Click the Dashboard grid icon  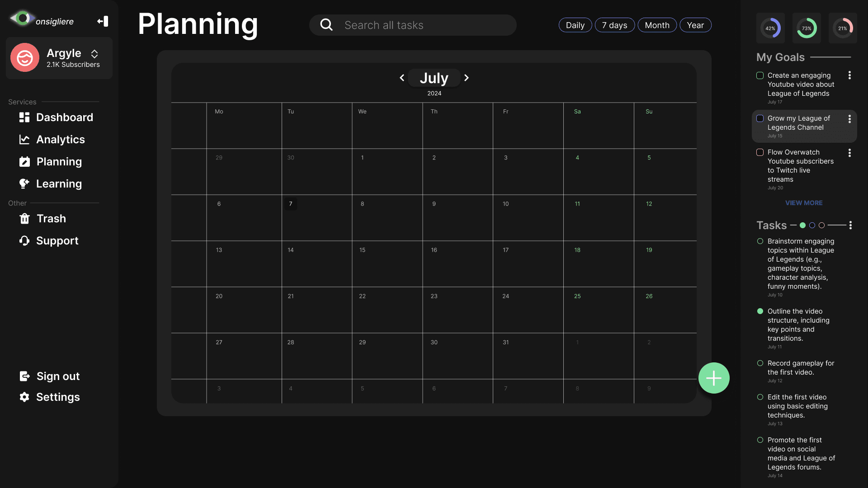click(x=24, y=117)
